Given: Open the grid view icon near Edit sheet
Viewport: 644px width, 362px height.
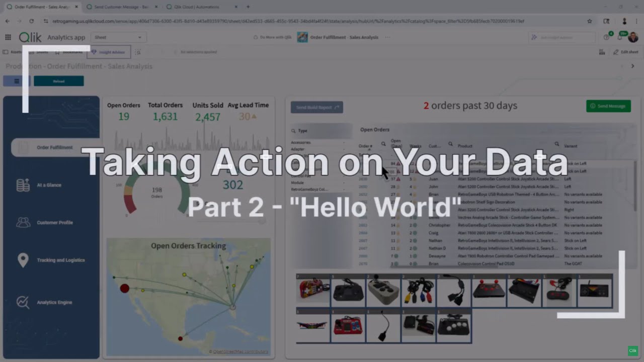Looking at the screenshot, I should pos(602,52).
